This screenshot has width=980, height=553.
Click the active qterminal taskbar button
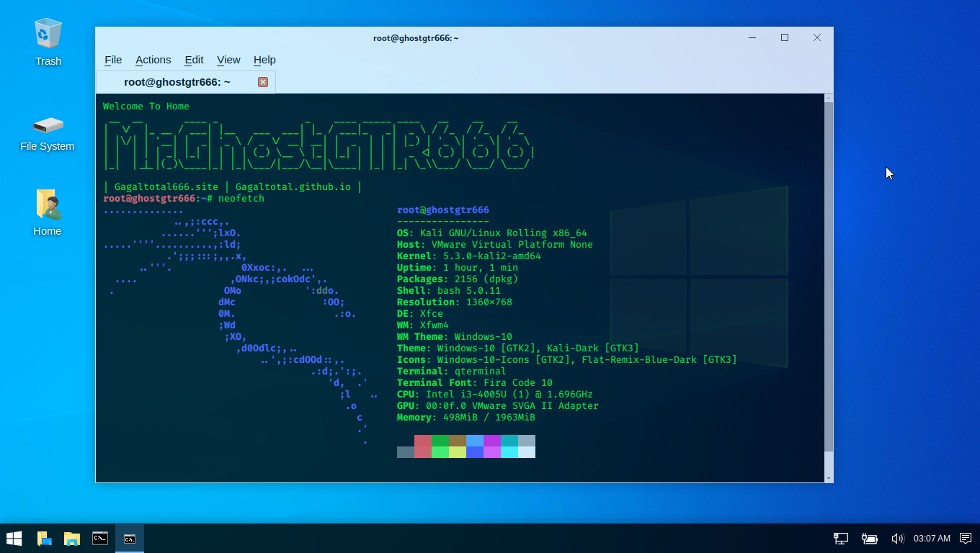130,539
